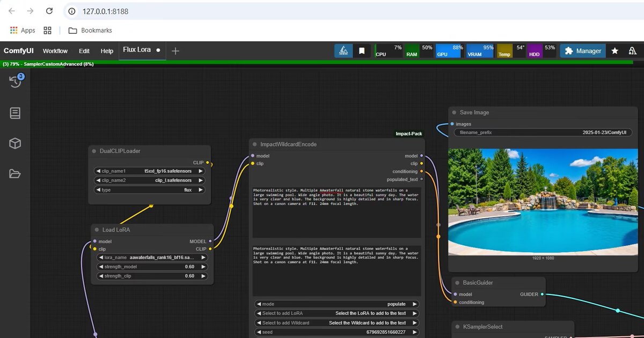Open the clip_name2 model selector

(x=149, y=180)
